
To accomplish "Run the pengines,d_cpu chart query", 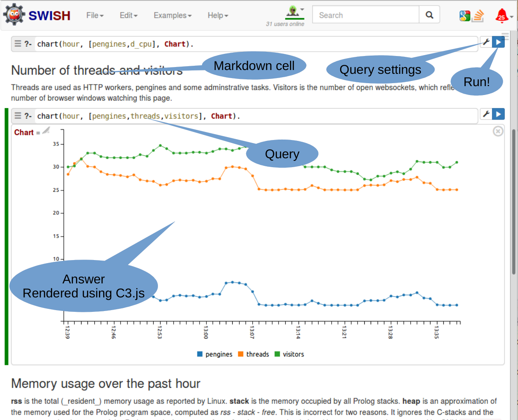I will (498, 42).
